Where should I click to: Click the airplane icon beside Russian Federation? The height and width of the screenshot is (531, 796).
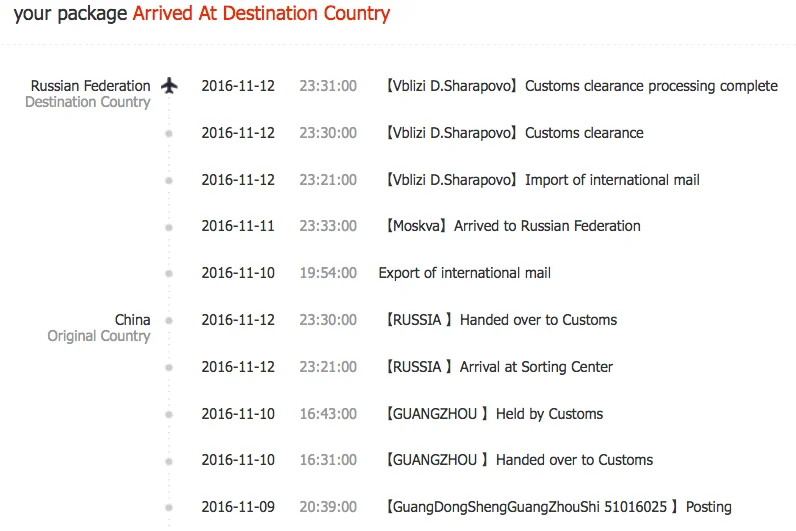coord(169,85)
